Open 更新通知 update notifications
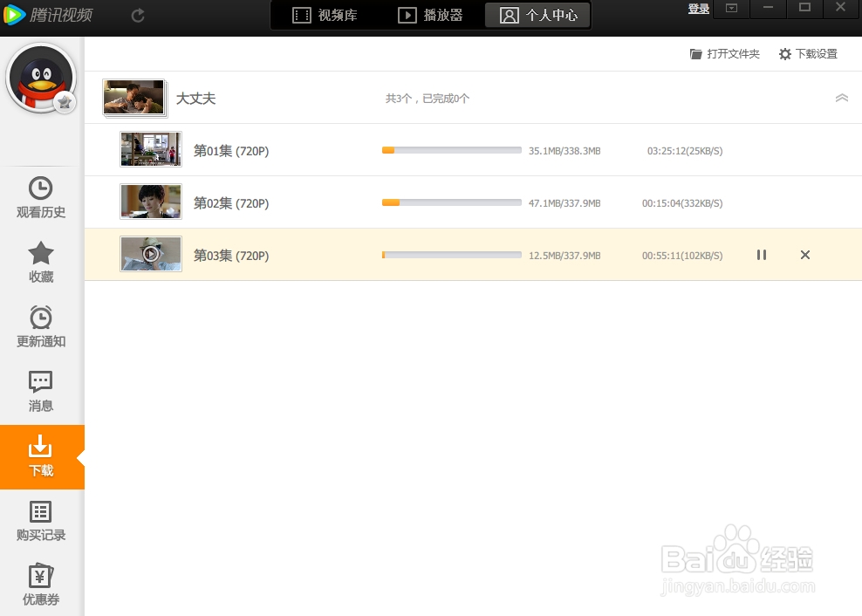 (41, 326)
